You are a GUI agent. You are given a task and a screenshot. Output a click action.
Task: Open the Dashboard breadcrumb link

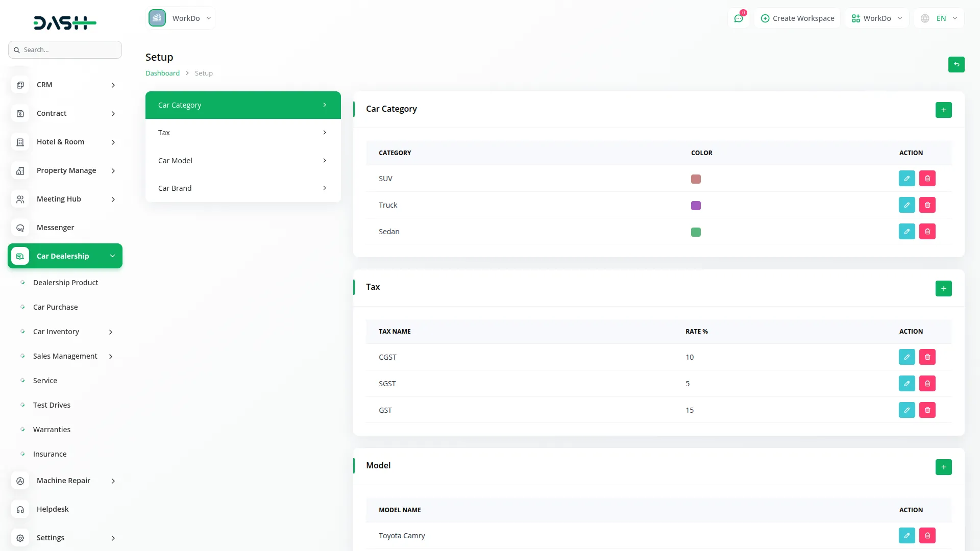162,73
